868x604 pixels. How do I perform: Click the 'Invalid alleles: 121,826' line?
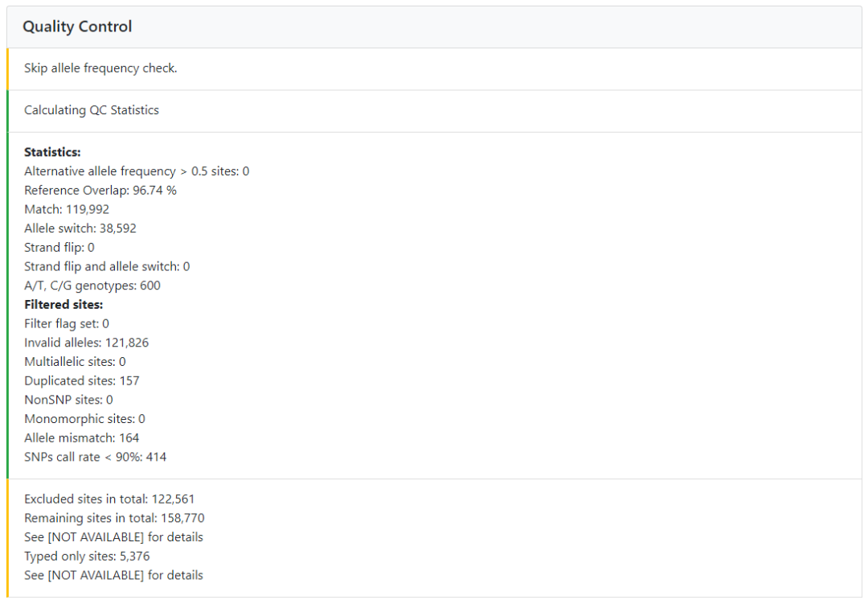click(86, 343)
